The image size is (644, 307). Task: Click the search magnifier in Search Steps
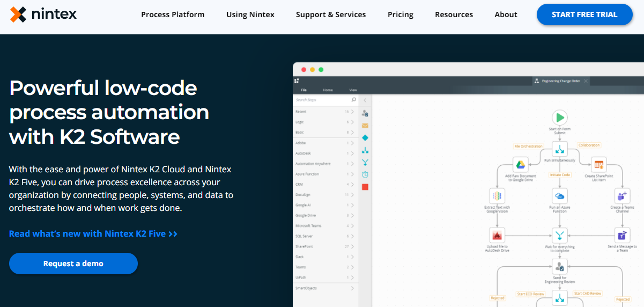353,100
